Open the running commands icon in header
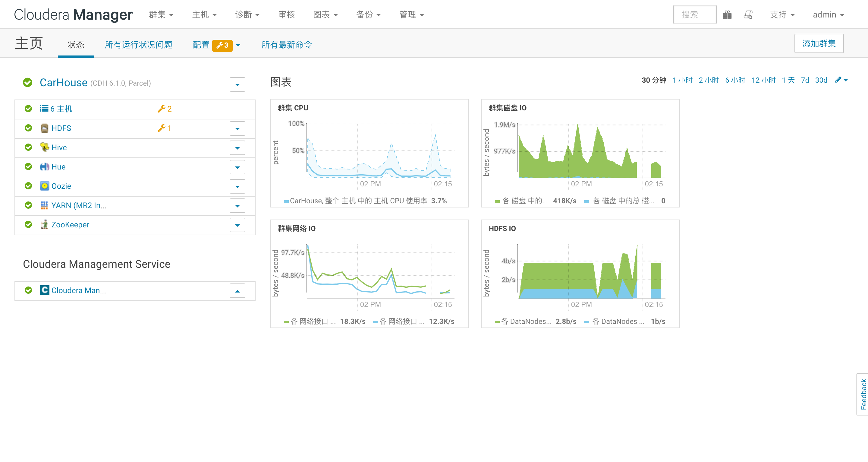The image size is (868, 462). click(748, 15)
